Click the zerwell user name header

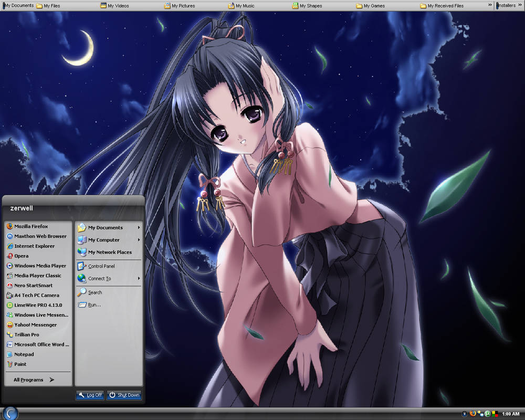22,208
